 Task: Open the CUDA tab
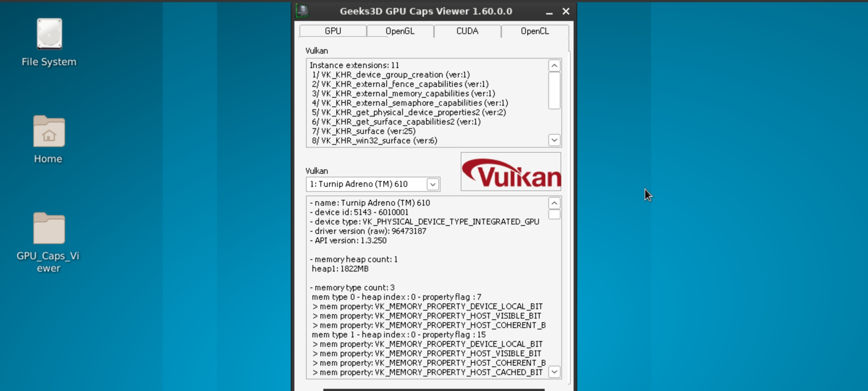467,31
